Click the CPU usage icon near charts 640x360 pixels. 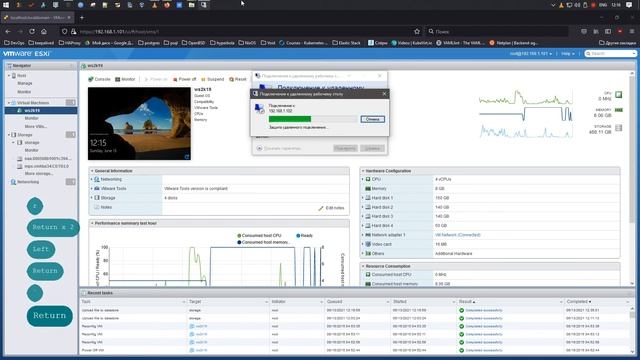(x=619, y=95)
